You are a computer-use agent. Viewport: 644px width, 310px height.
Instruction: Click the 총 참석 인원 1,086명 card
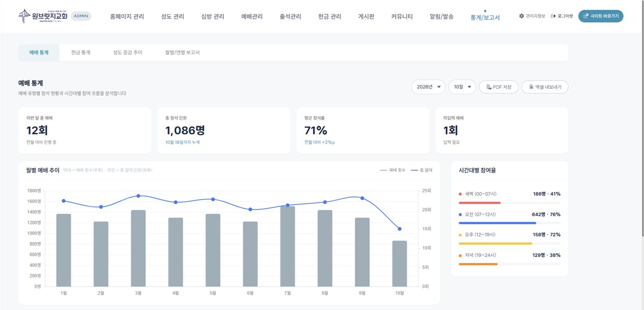pos(224,131)
